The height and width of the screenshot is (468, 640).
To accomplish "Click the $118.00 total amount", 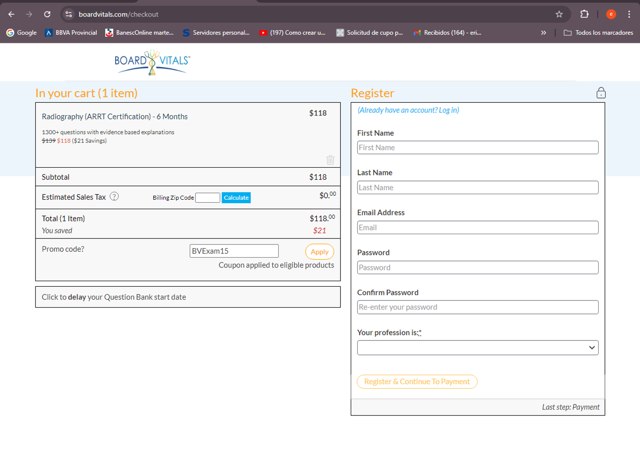I will tap(322, 218).
